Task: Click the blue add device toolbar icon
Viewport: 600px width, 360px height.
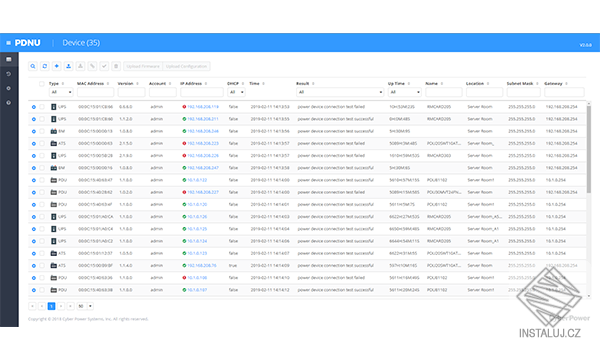Action: [x=57, y=66]
